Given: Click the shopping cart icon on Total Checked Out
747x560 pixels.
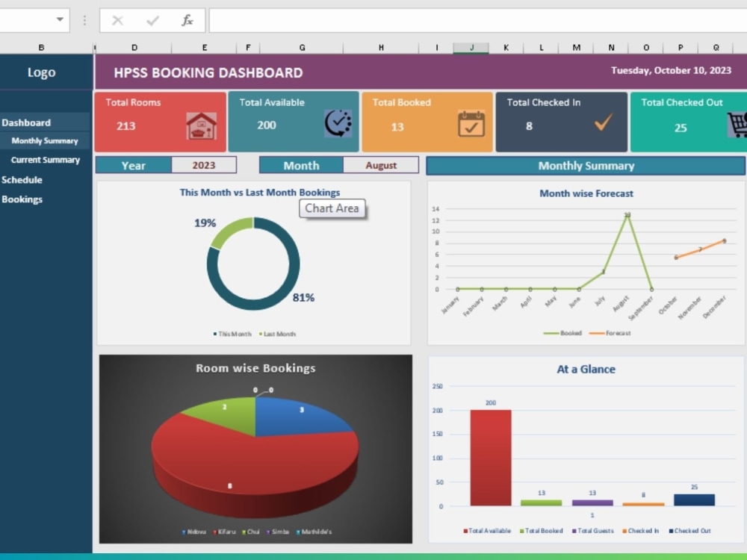Looking at the screenshot, I should [737, 124].
